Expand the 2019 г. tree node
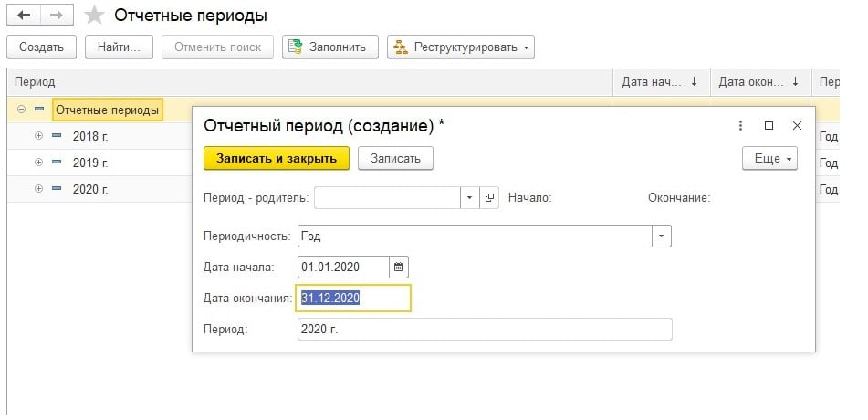The image size is (868, 420). coord(38,163)
